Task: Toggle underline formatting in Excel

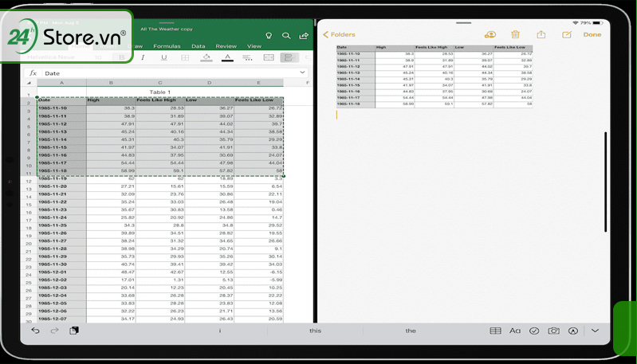Action: (163, 57)
